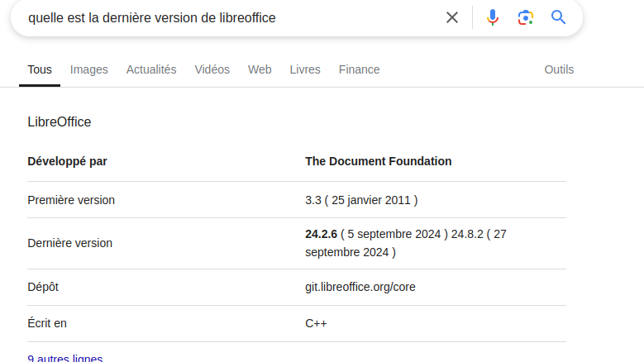Expand the '9 autres lignes' rows
This screenshot has width=644, height=362.
pyautogui.click(x=65, y=358)
